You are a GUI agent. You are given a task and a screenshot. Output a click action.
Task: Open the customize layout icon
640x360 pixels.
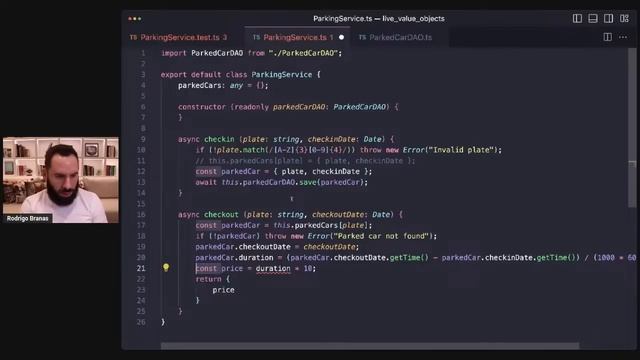[x=624, y=18]
